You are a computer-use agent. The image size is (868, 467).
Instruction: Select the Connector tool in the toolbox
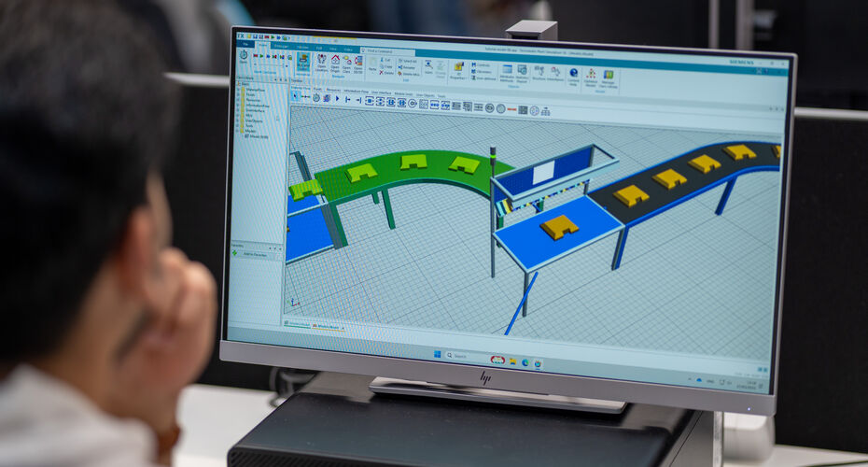(305, 97)
